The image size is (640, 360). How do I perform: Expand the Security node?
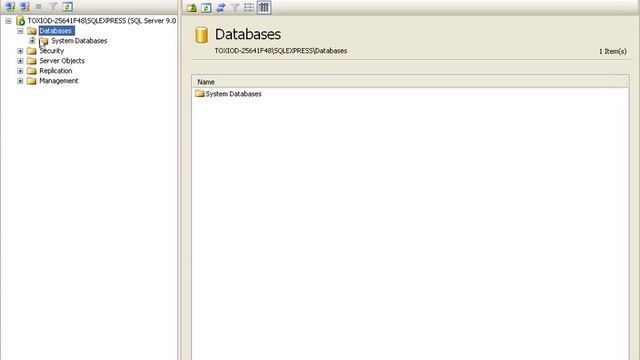click(x=20, y=51)
